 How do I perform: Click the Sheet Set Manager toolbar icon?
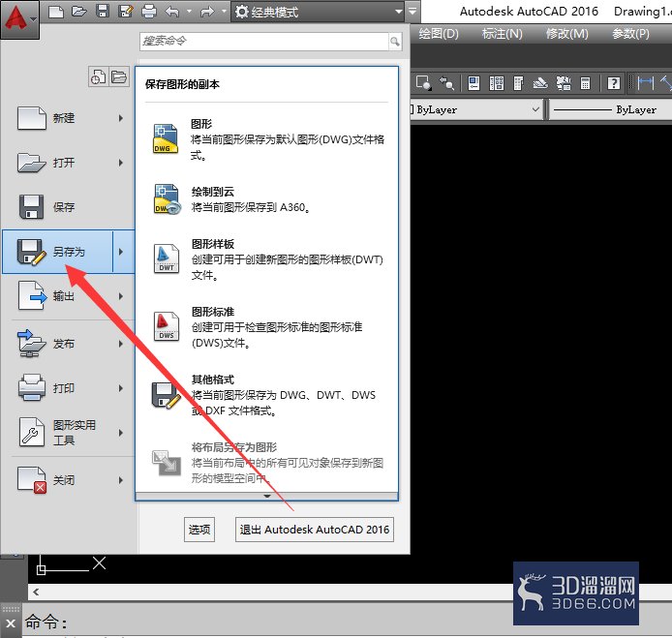[x=540, y=82]
